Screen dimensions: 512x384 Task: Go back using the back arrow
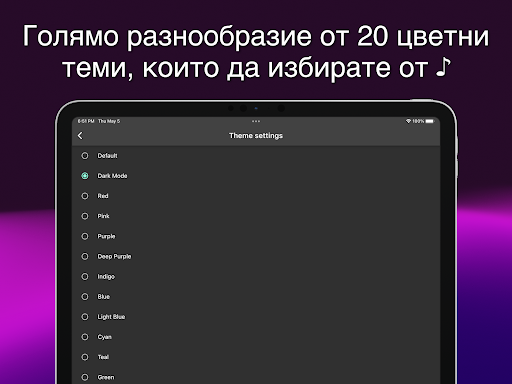click(80, 136)
